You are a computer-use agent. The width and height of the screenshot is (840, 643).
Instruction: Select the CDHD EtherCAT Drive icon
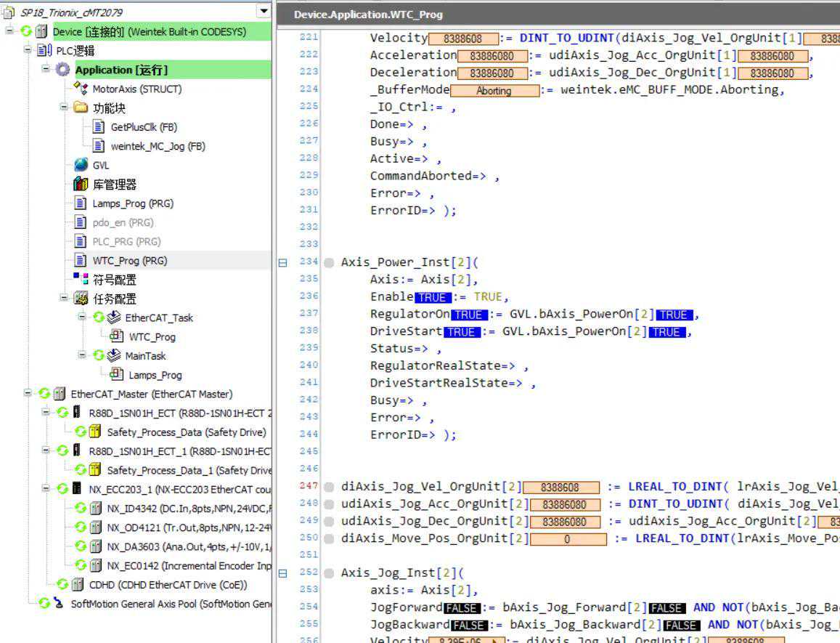[x=77, y=584]
